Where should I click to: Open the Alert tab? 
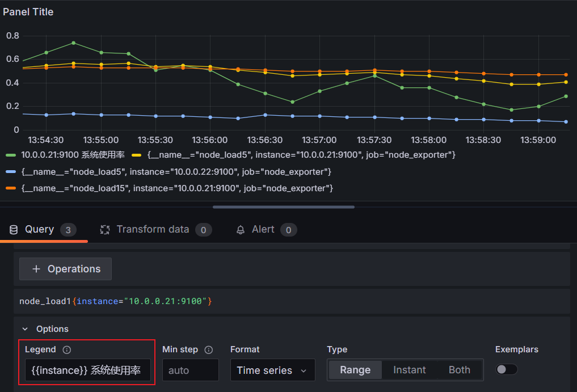pos(263,230)
